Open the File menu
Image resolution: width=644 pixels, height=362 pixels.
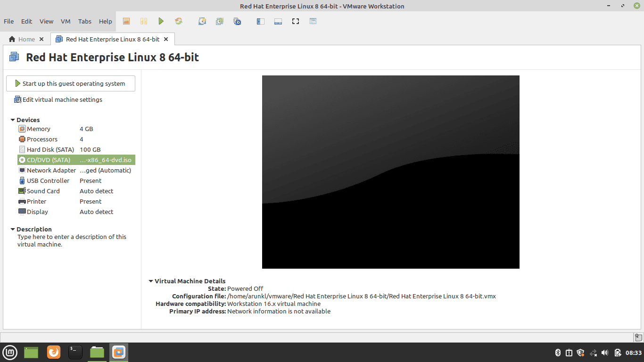click(8, 21)
